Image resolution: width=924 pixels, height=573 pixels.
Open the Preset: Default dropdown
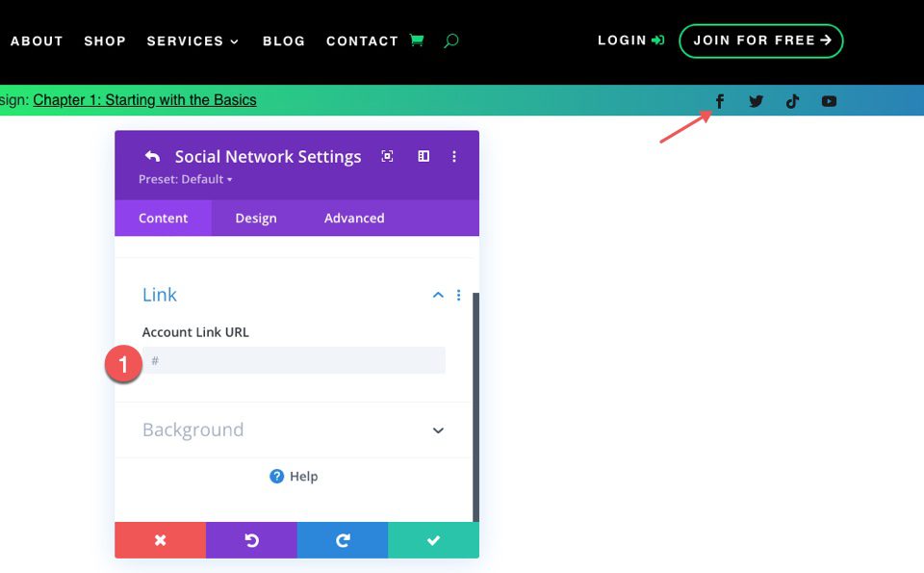(x=183, y=179)
